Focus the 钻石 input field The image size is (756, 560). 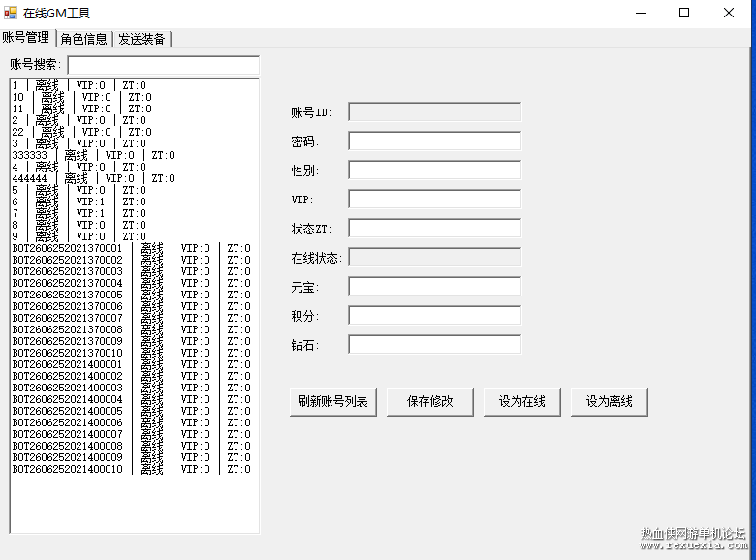coord(434,344)
